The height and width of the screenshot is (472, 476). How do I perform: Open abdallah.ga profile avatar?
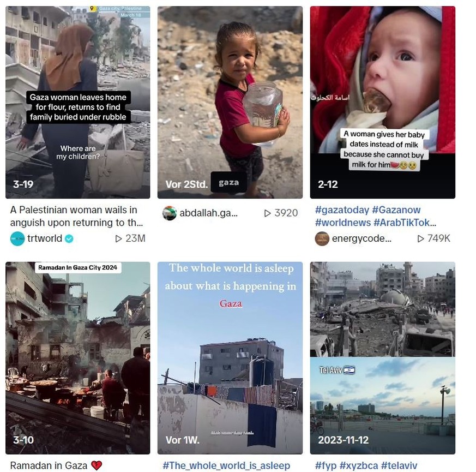[x=170, y=213]
